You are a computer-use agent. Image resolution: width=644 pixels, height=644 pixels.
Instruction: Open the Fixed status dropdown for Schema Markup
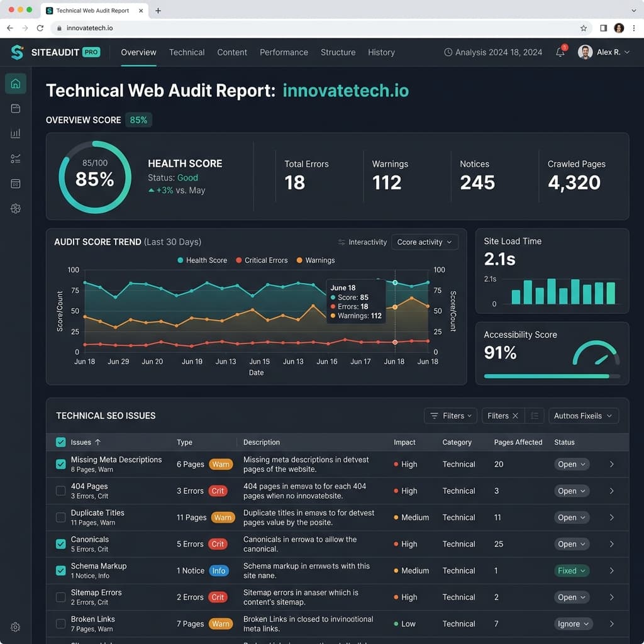(572, 570)
